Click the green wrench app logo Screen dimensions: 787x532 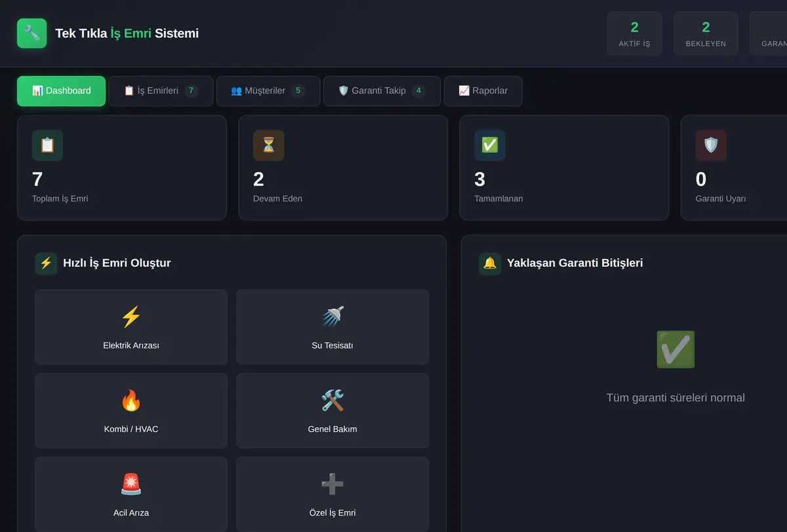pos(31,33)
